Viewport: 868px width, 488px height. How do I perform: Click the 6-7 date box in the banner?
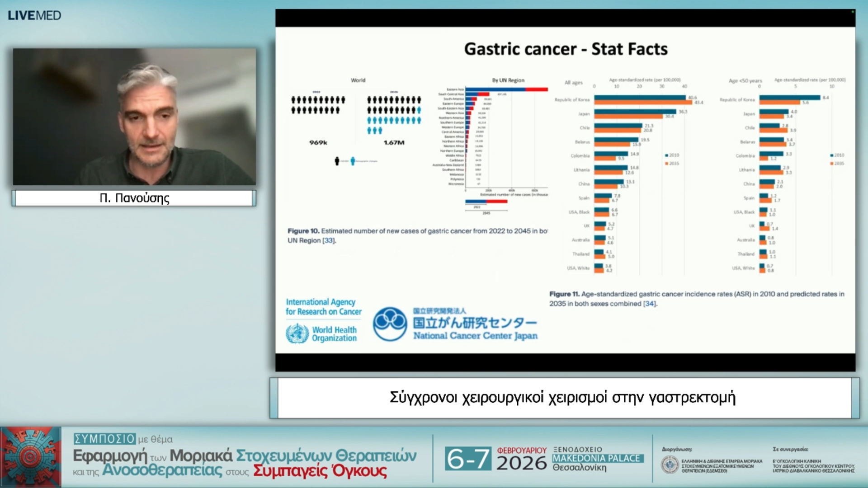(x=467, y=459)
